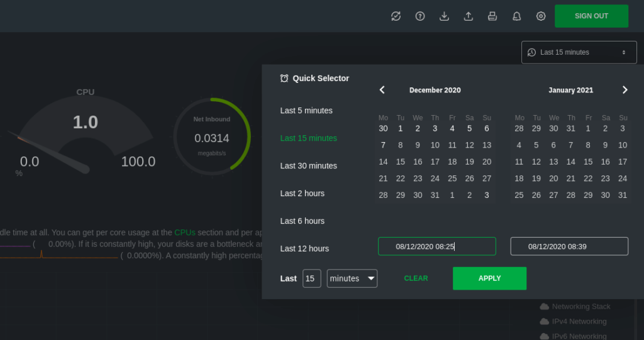The height and width of the screenshot is (340, 644).
Task: Open the minutes unit dropdown
Action: (352, 278)
